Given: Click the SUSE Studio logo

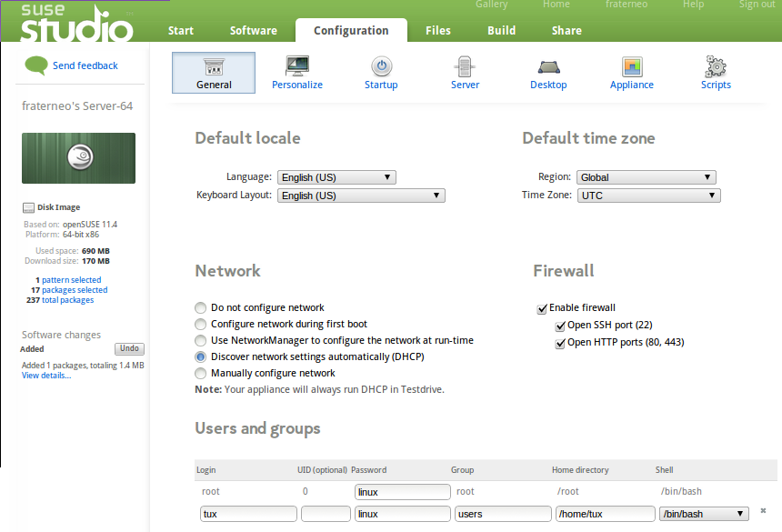Looking at the screenshot, I should [76, 23].
